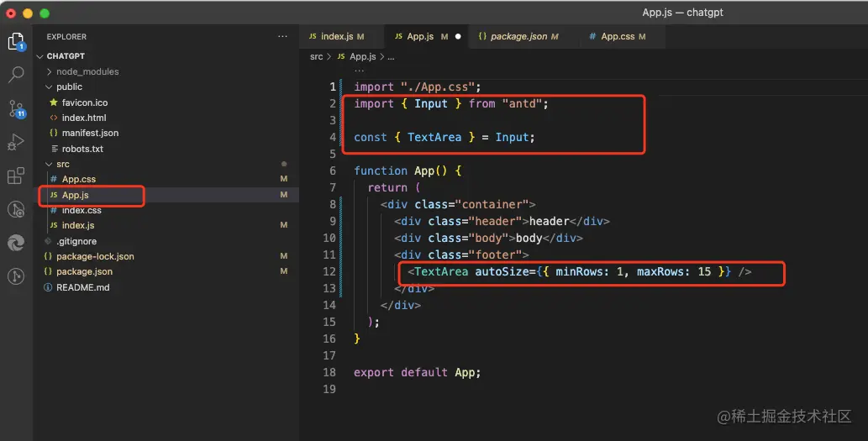Click src in the breadcrumb path
This screenshot has height=441, width=868.
coord(316,56)
